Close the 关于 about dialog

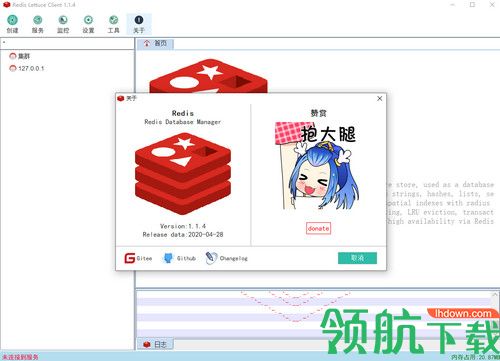coord(379,98)
